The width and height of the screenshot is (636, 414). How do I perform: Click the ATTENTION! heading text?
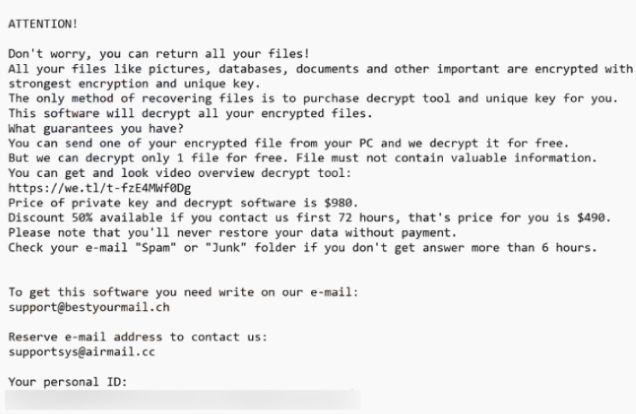[x=42, y=21]
